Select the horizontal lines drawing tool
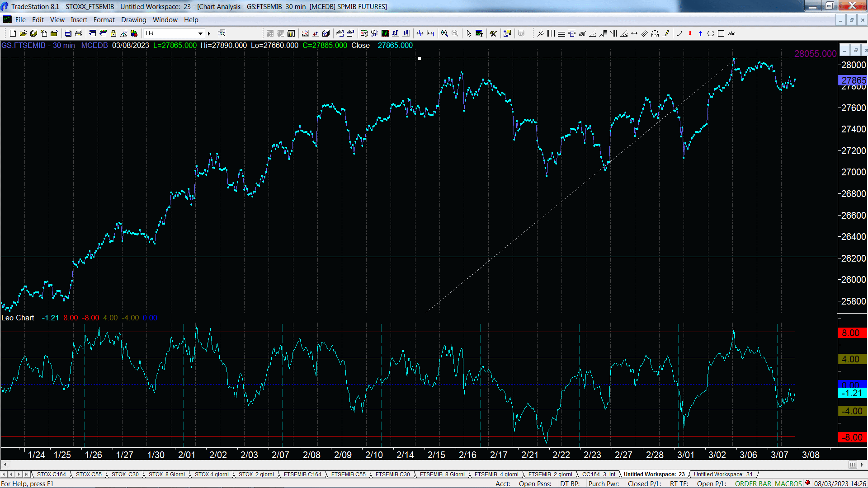 point(561,33)
